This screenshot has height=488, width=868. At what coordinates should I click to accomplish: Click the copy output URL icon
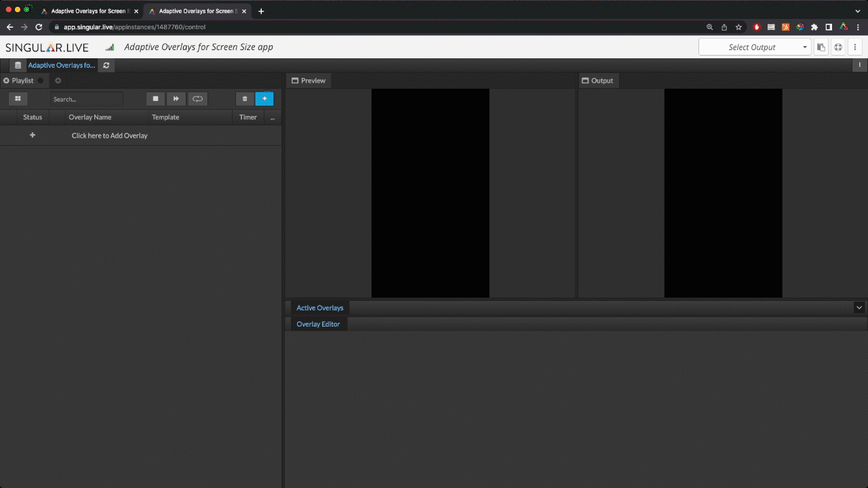[x=821, y=47]
